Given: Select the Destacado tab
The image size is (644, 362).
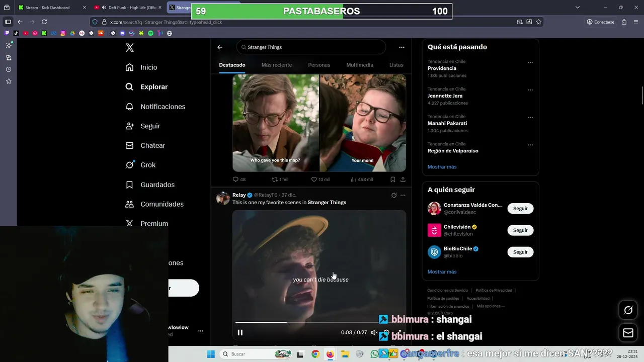Looking at the screenshot, I should point(232,65).
